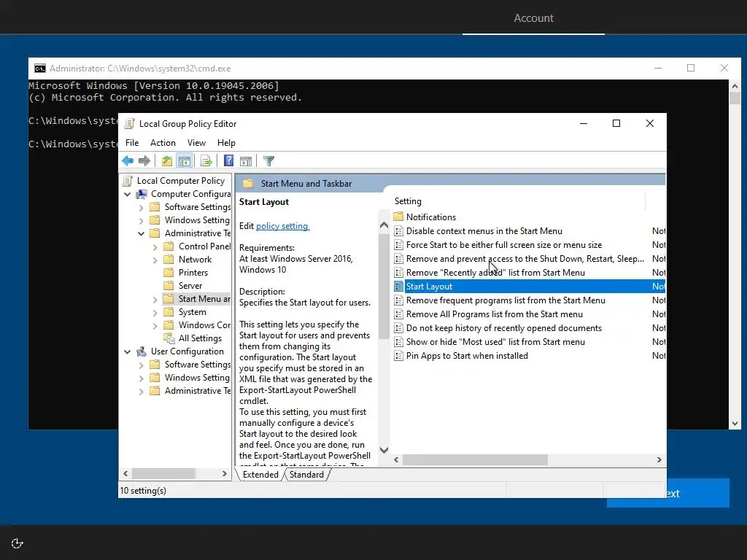Image resolution: width=747 pixels, height=560 pixels.
Task: Click the blue Help toolbar icon
Action: 228,161
